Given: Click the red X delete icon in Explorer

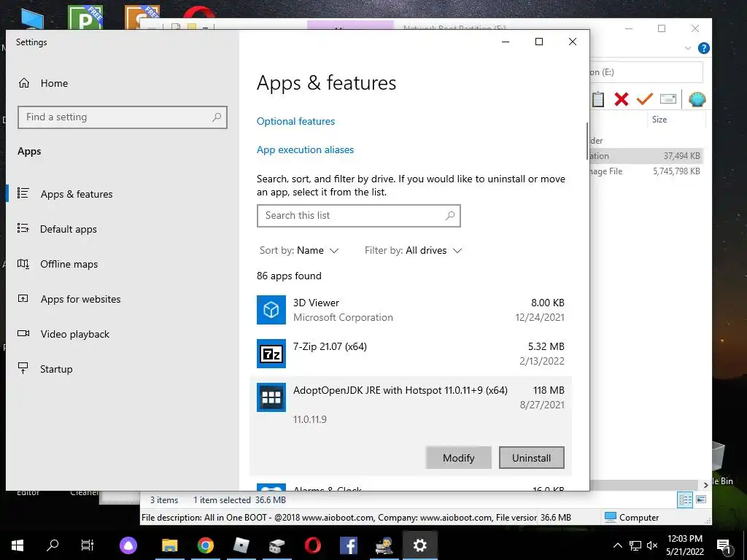Looking at the screenshot, I should (x=622, y=99).
